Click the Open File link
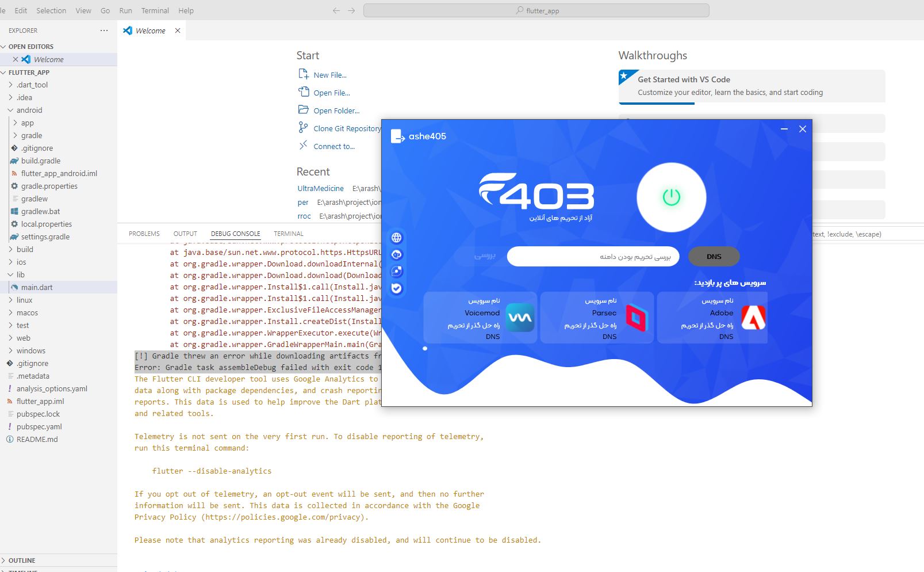The image size is (924, 572). [x=332, y=93]
